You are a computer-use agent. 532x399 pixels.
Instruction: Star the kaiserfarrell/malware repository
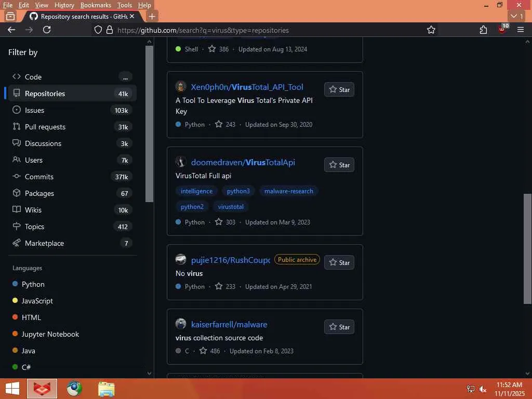click(339, 327)
